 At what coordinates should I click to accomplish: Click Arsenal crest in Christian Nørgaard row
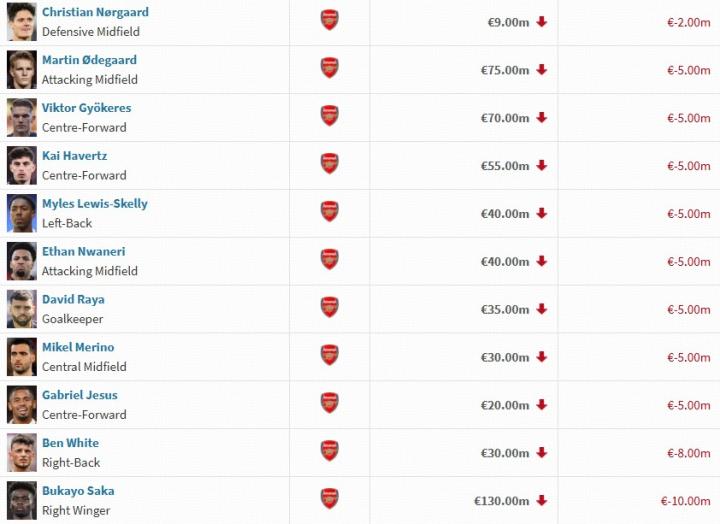point(329,20)
